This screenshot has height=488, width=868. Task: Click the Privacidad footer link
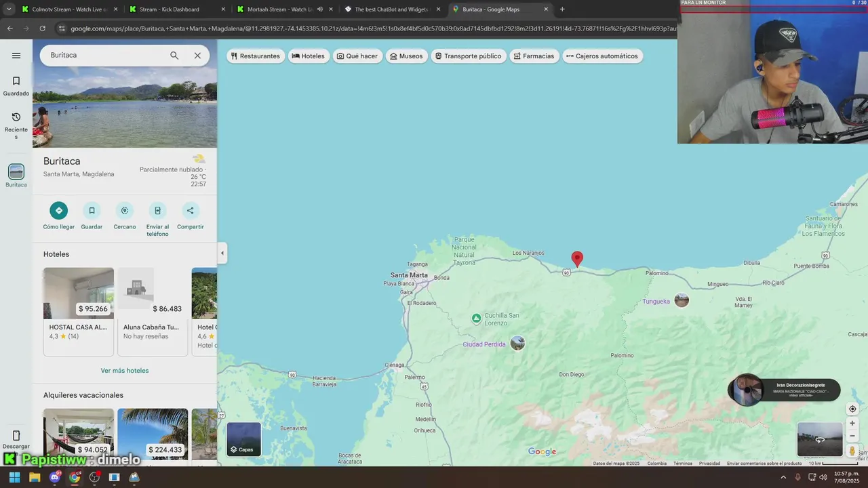click(x=709, y=464)
